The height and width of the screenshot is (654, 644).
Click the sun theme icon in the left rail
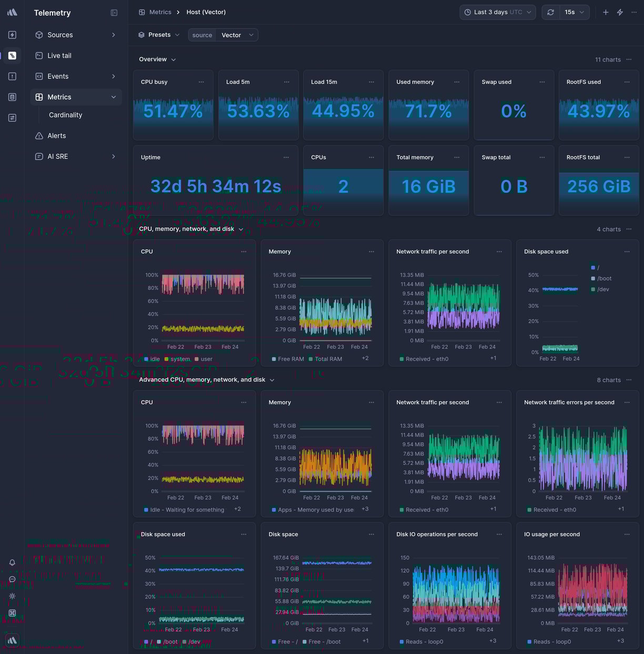(x=12, y=596)
